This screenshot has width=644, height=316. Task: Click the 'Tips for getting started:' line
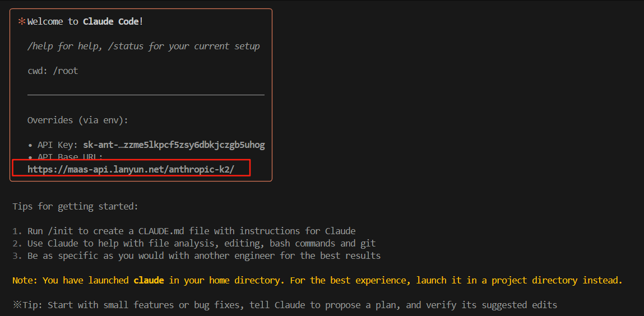coord(76,206)
